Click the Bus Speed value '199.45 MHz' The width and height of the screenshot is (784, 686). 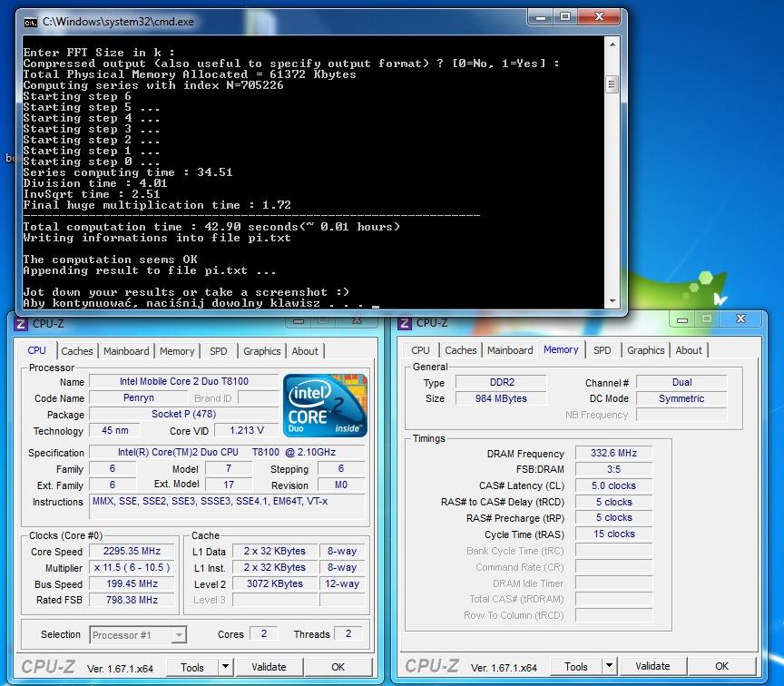coord(132,583)
